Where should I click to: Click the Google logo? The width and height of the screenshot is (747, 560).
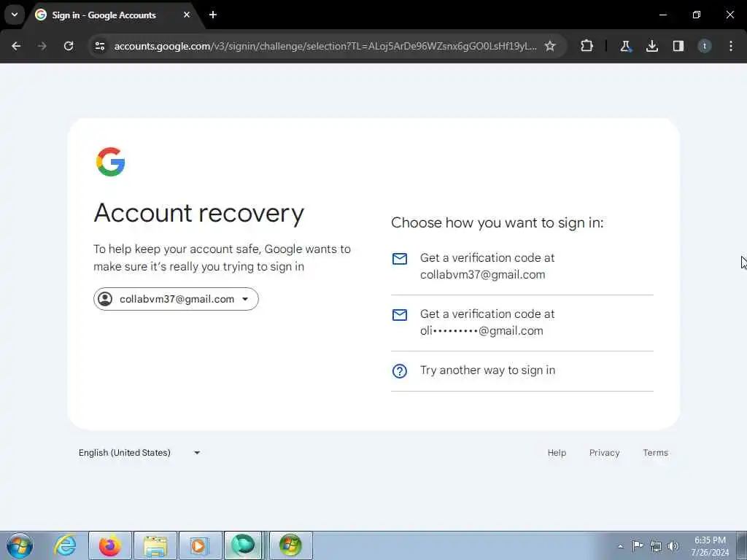pyautogui.click(x=111, y=162)
